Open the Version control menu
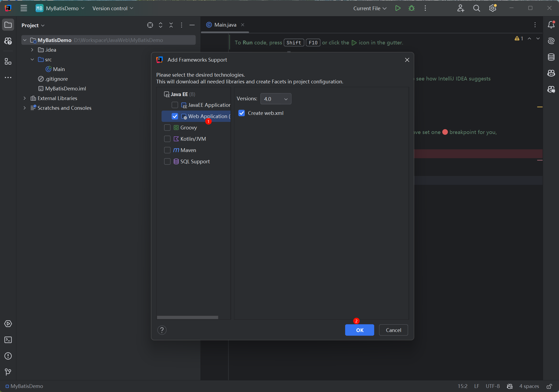The height and width of the screenshot is (392, 559). [x=113, y=8]
